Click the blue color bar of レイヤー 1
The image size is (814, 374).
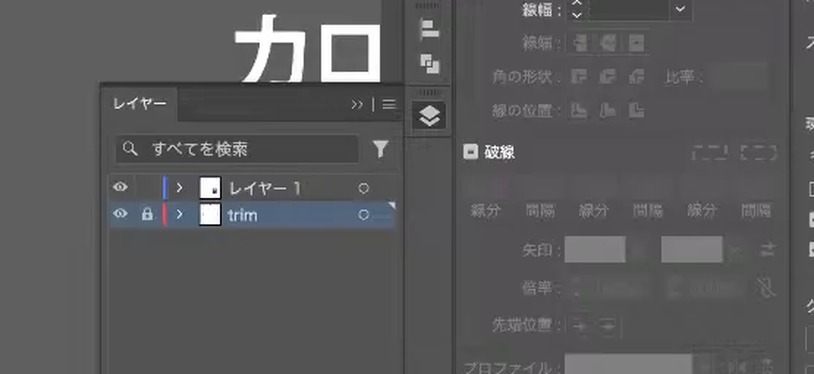165,188
